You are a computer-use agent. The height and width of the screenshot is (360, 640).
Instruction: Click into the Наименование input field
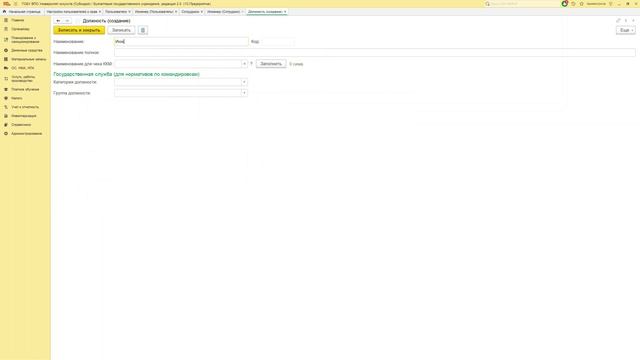click(181, 41)
